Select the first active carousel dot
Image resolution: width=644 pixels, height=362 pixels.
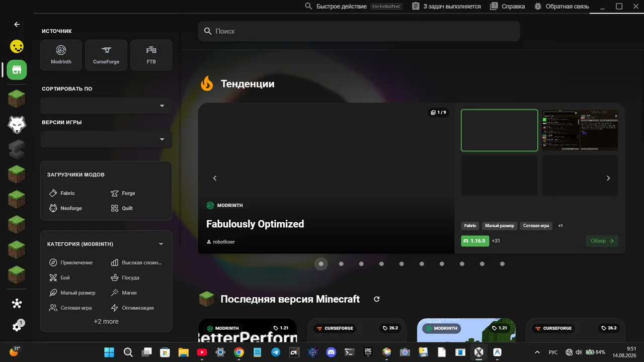(x=321, y=264)
